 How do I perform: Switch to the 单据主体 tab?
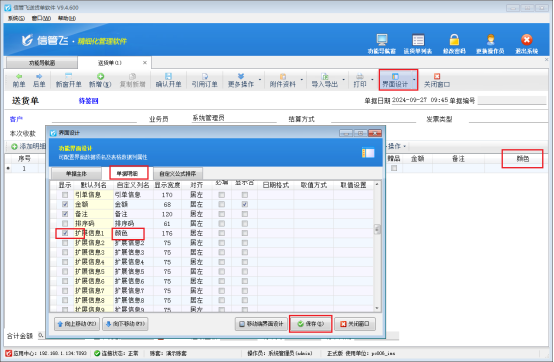[x=76, y=173]
